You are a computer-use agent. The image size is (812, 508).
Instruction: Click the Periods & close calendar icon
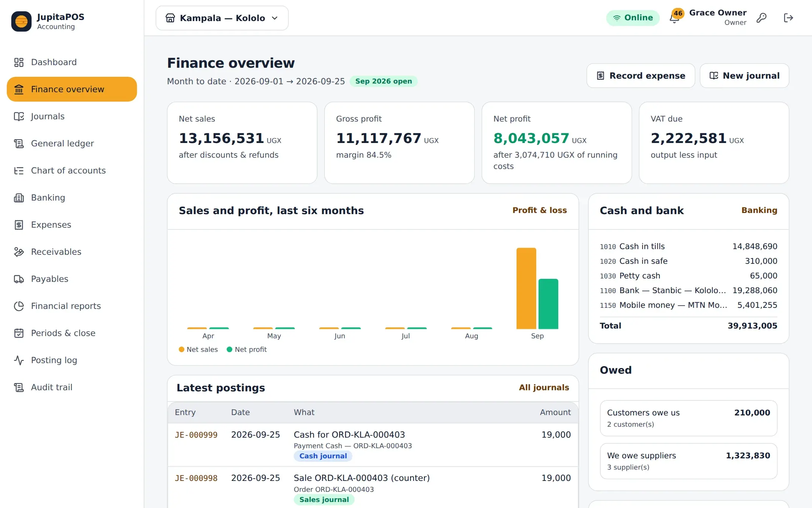coord(19,333)
